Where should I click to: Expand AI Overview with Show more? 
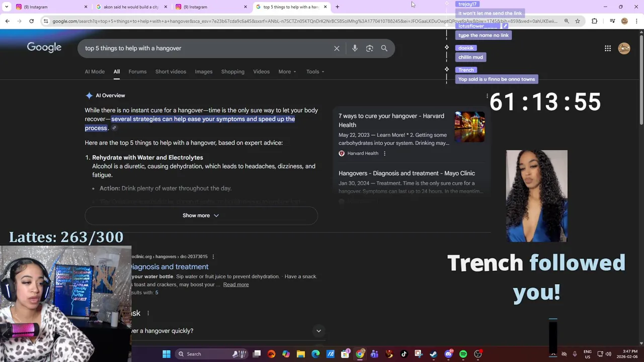tap(201, 216)
